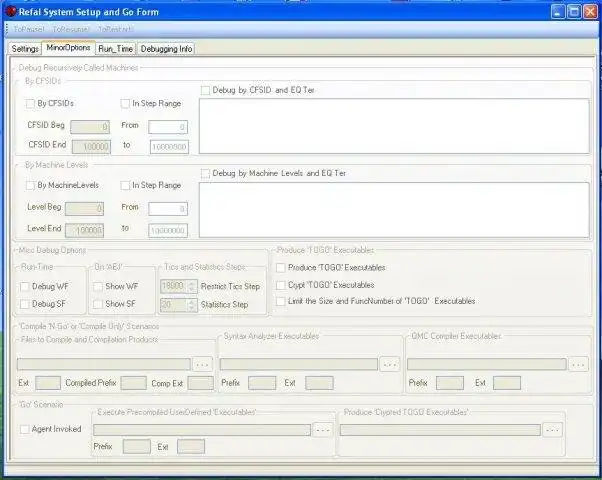The image size is (602, 480).
Task: Click the Execute Precompiled Executables path field
Action: tap(202, 430)
